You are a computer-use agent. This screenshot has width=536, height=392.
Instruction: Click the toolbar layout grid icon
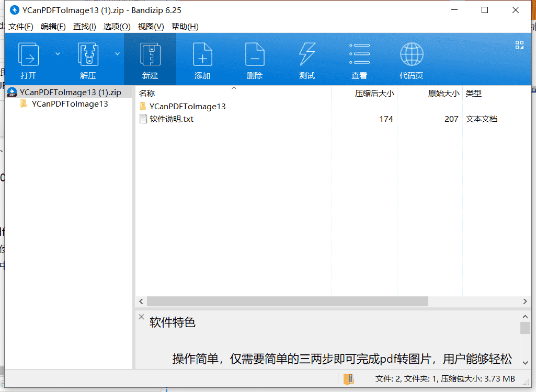519,45
